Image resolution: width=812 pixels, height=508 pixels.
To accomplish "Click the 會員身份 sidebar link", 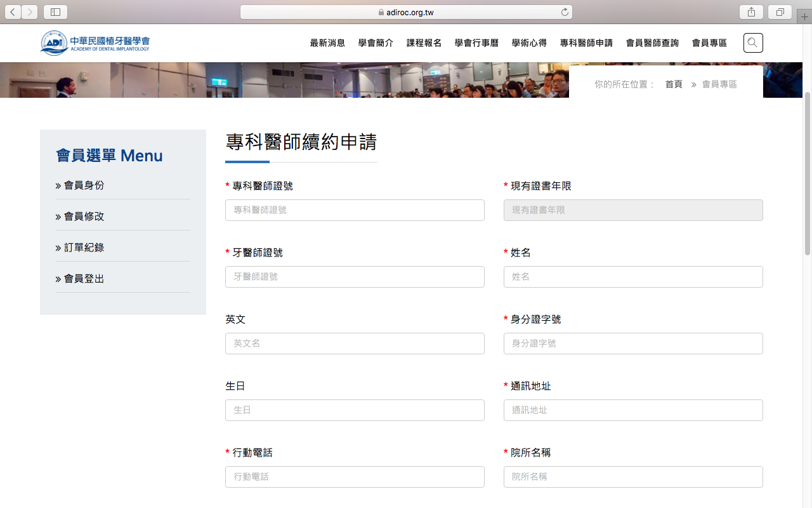I will [x=84, y=185].
